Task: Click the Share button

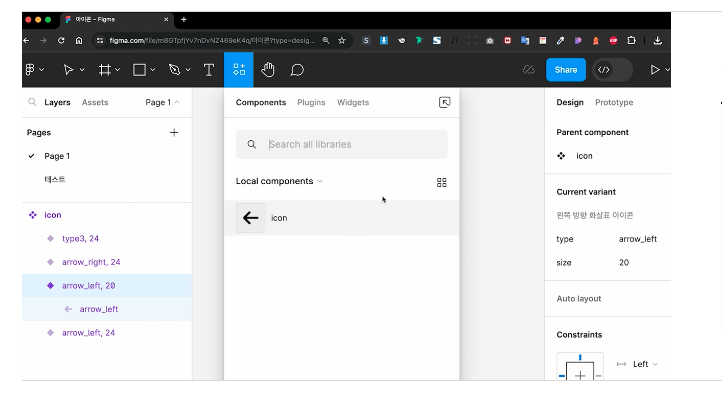Action: point(565,70)
